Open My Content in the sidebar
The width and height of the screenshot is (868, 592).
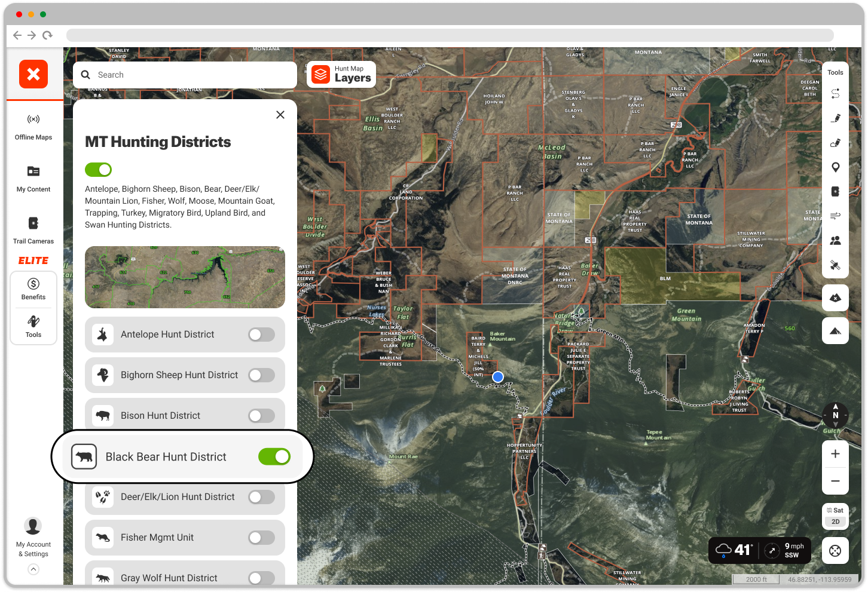click(33, 179)
